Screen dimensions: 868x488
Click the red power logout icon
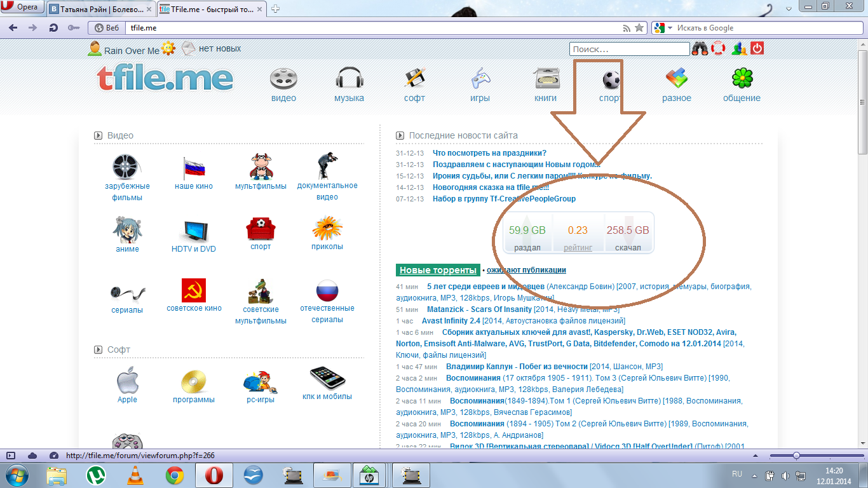tap(757, 48)
